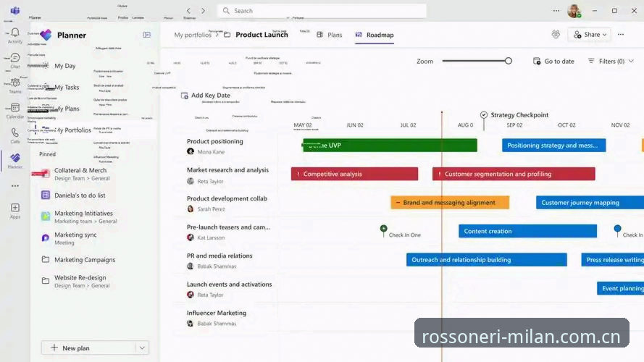The height and width of the screenshot is (362, 644).
Task: Expand the Filters (0) dropdown
Action: coord(631,61)
